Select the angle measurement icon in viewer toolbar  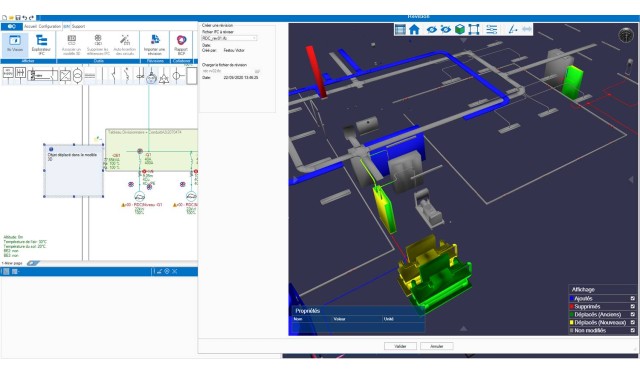pyautogui.click(x=513, y=29)
